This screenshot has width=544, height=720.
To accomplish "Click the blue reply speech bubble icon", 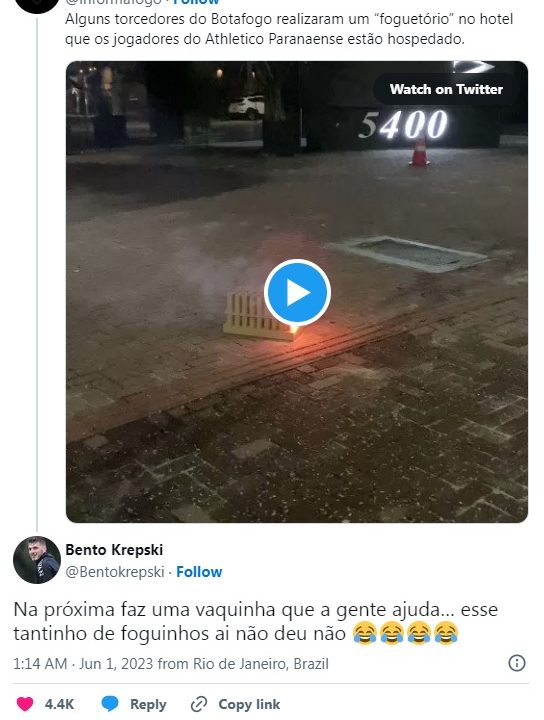I will pos(110,704).
